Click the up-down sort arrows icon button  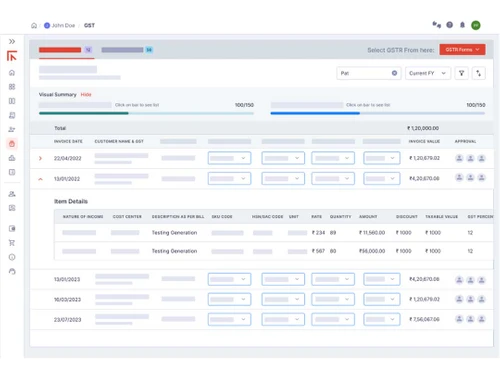(x=479, y=73)
